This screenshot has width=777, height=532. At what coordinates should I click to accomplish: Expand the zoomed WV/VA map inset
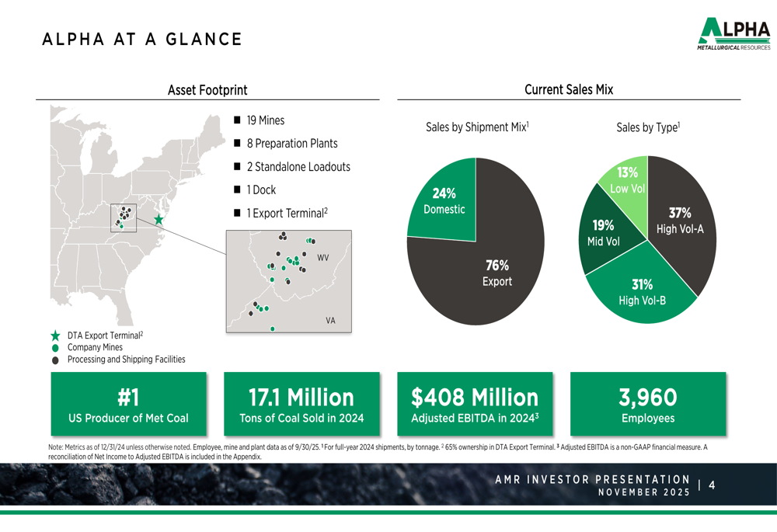pyautogui.click(x=289, y=280)
